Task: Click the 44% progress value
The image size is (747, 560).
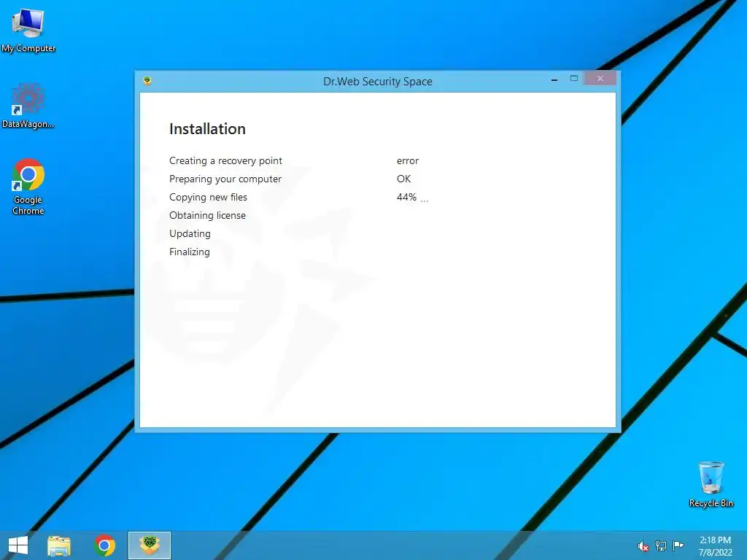Action: point(406,197)
